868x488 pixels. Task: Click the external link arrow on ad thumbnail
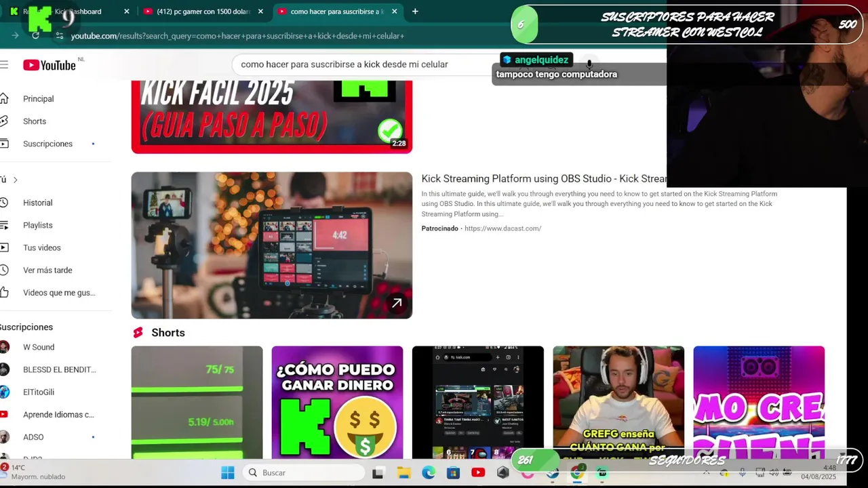tap(397, 303)
